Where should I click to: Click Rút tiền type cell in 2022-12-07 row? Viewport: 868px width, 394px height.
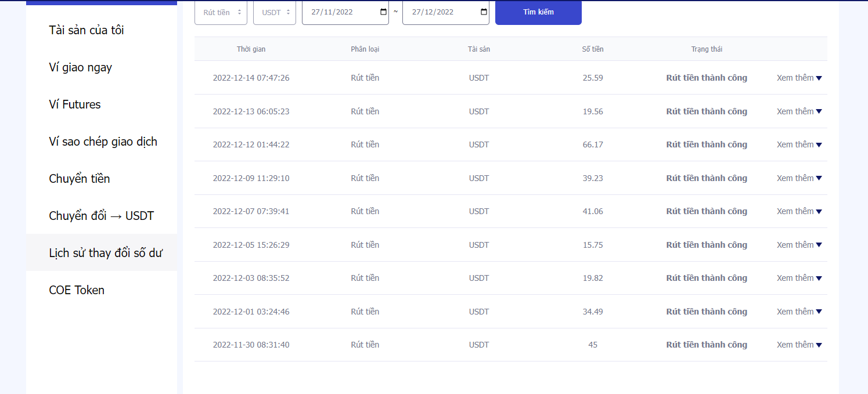tap(365, 211)
